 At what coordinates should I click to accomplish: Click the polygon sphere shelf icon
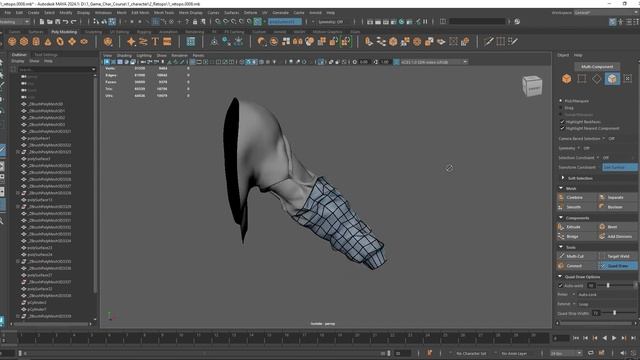12,41
